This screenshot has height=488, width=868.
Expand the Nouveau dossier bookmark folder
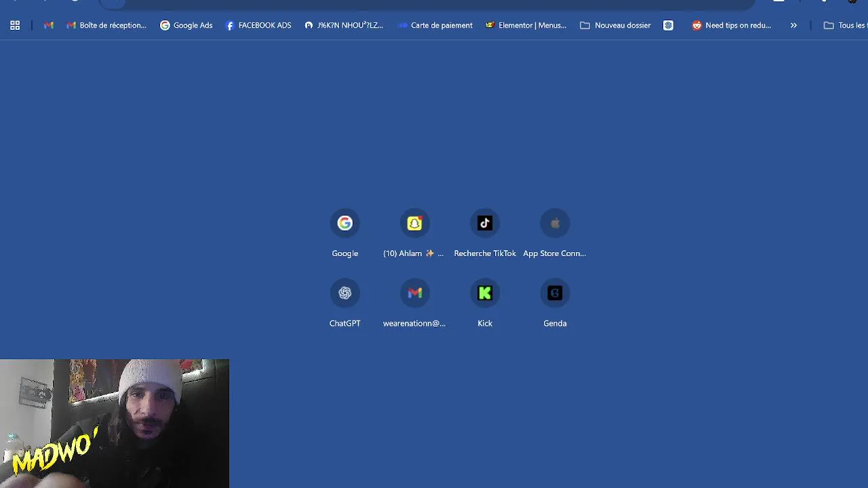coord(616,25)
